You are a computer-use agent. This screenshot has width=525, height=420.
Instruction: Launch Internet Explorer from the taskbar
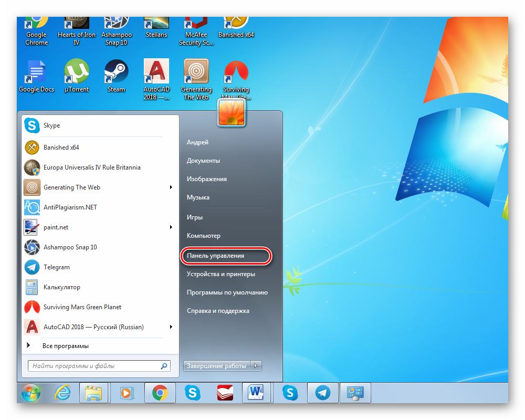tap(62, 393)
